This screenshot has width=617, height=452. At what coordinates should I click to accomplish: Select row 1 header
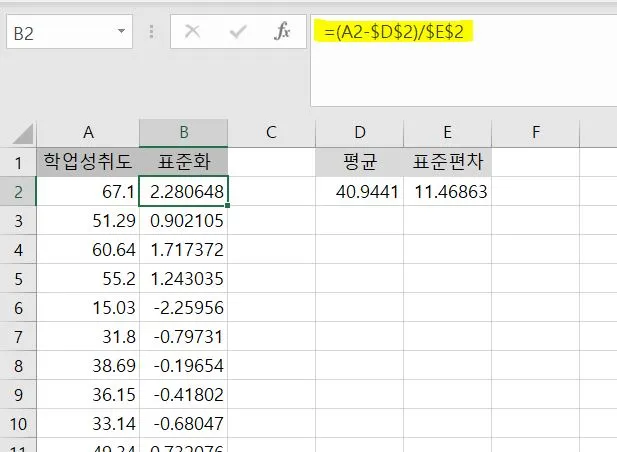click(18, 162)
